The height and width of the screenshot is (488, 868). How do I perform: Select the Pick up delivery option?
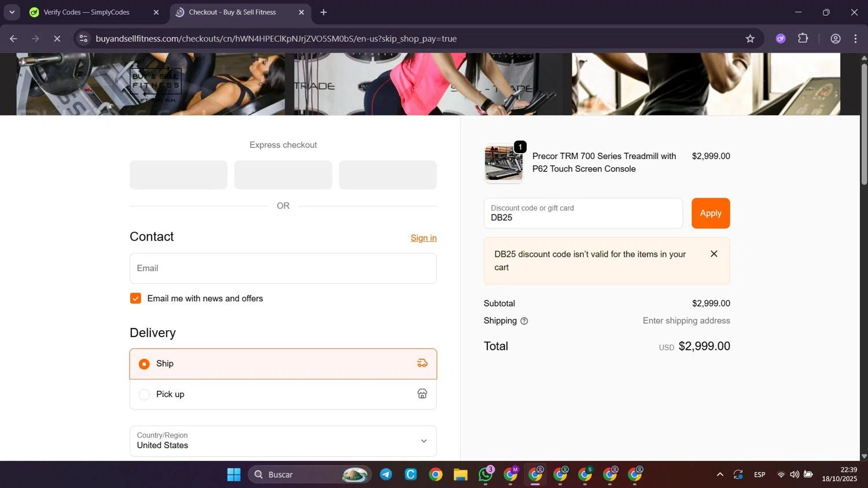pyautogui.click(x=283, y=394)
